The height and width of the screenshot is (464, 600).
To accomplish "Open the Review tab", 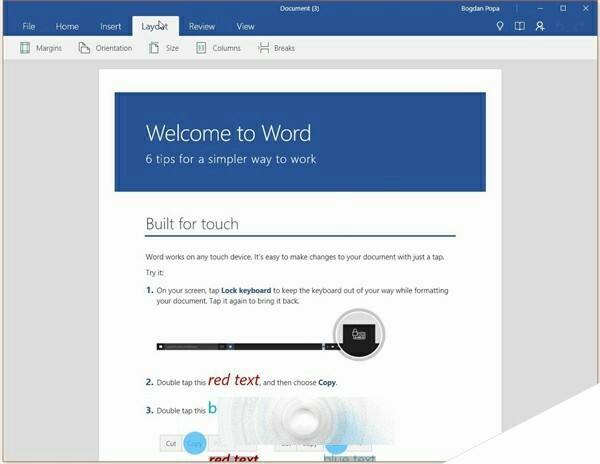I will [x=202, y=26].
